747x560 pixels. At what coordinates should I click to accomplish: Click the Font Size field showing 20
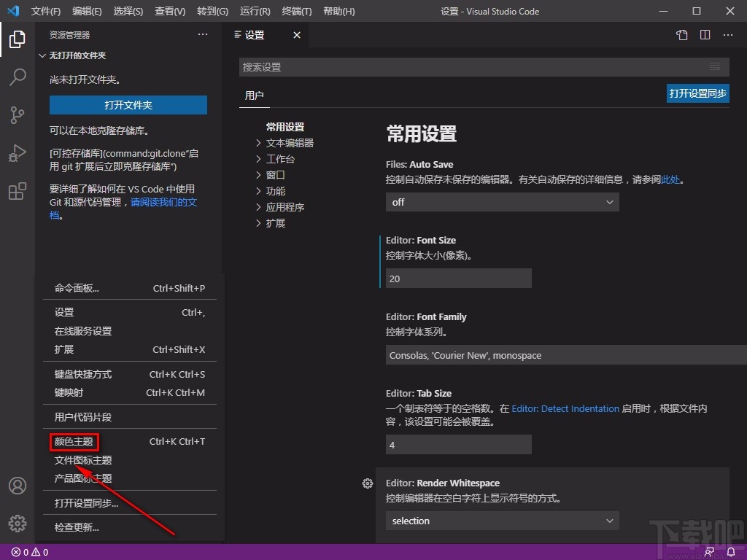tap(458, 279)
